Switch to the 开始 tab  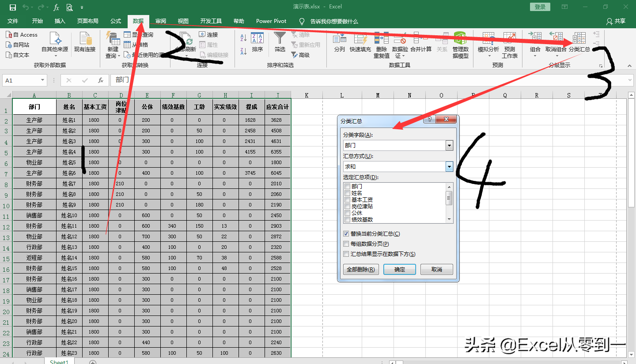(38, 21)
